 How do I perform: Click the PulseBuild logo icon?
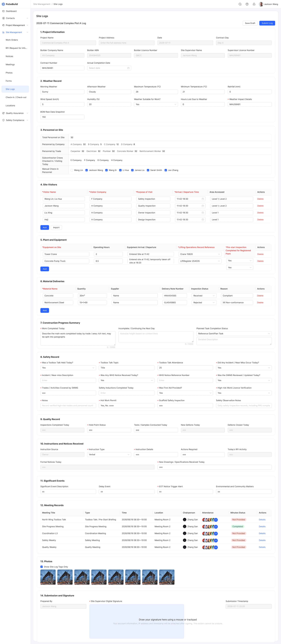[3, 4]
